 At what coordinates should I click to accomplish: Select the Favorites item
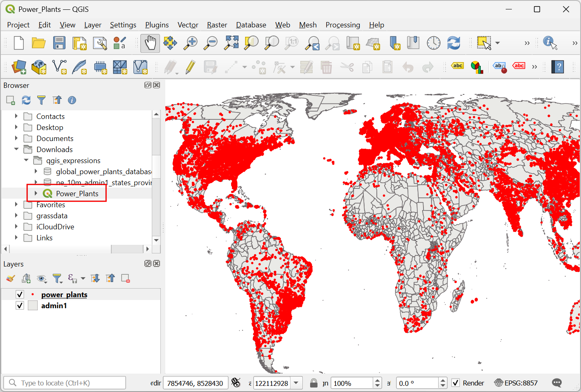click(51, 204)
